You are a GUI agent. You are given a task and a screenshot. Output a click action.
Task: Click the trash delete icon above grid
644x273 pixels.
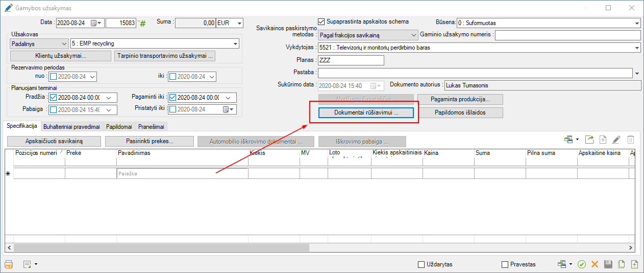click(631, 139)
